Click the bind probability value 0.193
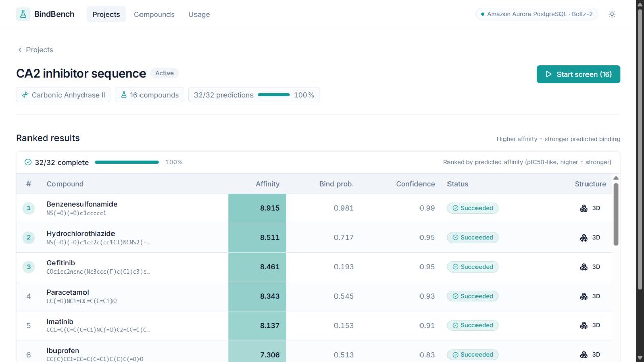The width and height of the screenshot is (644, 362). 344,267
